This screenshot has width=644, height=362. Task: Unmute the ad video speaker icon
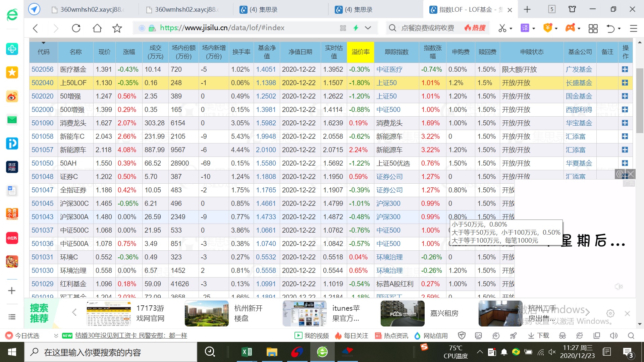coord(619,287)
